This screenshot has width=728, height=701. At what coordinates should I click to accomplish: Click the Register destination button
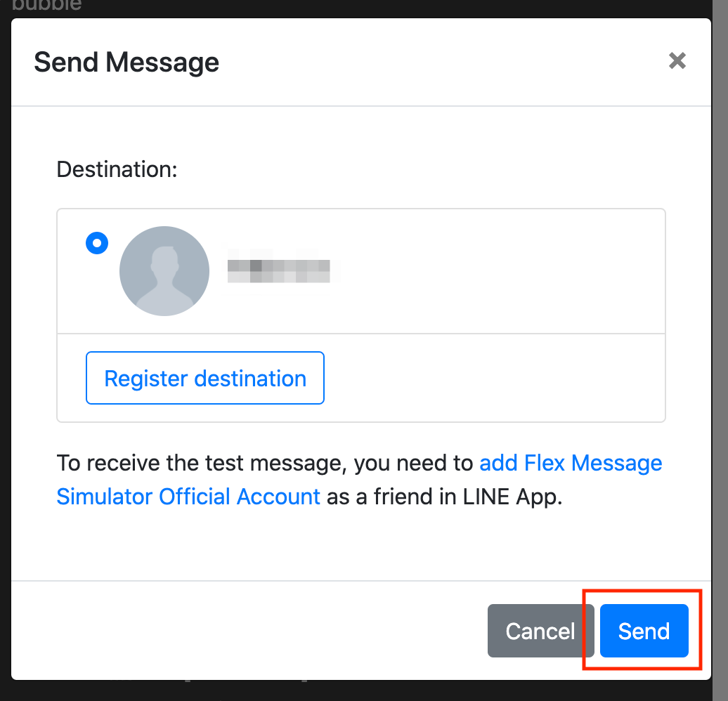[204, 379]
